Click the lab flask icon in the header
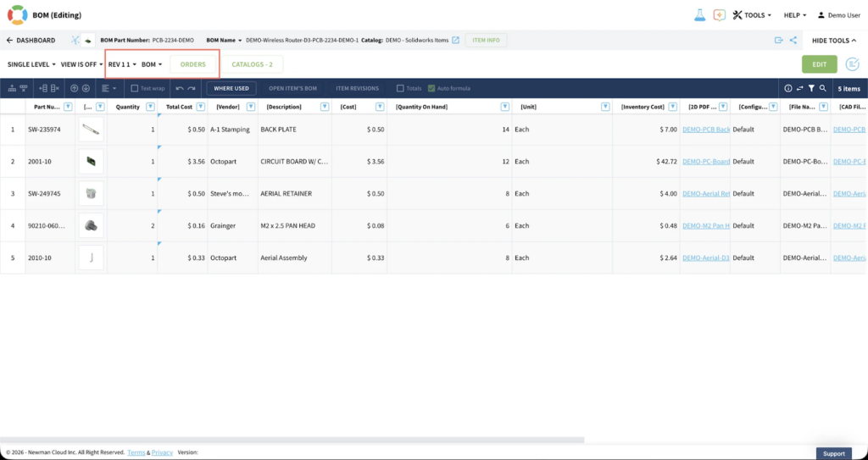 click(700, 15)
